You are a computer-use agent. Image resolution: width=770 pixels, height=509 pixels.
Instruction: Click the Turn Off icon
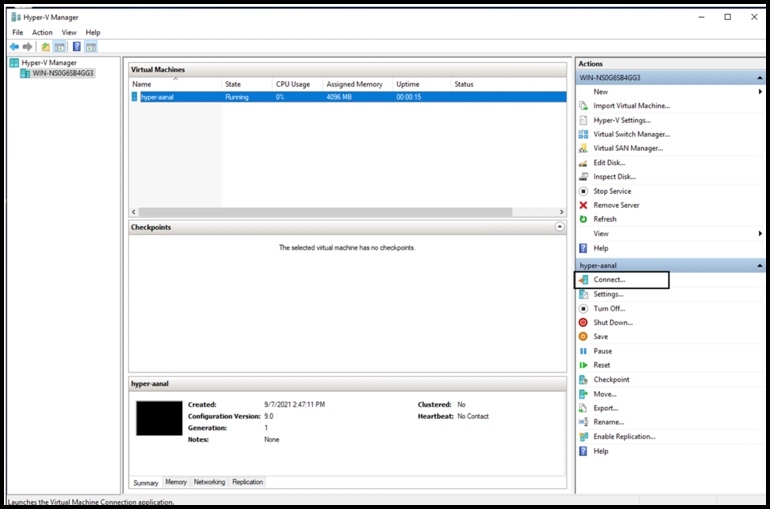[x=583, y=308]
